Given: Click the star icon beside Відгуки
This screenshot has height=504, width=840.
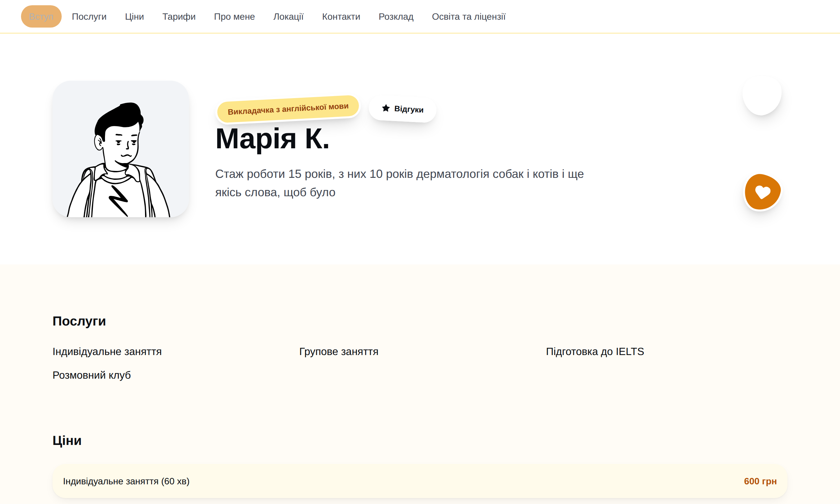Looking at the screenshot, I should pyautogui.click(x=386, y=108).
